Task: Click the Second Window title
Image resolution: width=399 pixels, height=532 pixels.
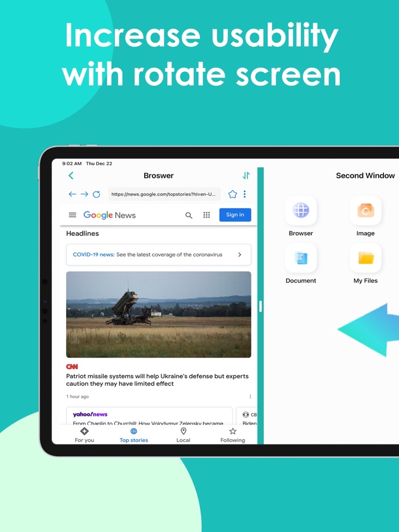Action: coord(365,175)
